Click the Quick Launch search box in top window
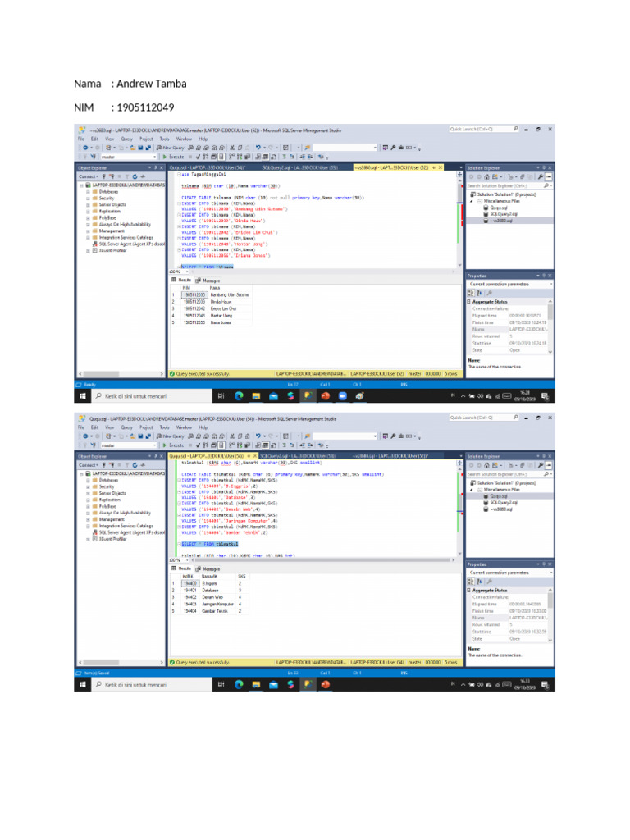The image size is (630, 840). [484, 129]
